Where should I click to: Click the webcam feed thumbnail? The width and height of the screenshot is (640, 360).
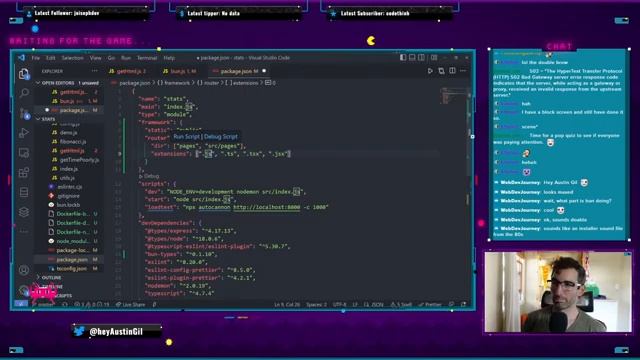[x=558, y=292]
